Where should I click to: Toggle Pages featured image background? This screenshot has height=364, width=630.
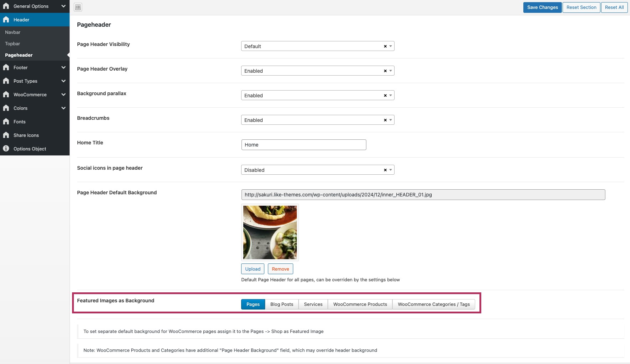click(253, 304)
